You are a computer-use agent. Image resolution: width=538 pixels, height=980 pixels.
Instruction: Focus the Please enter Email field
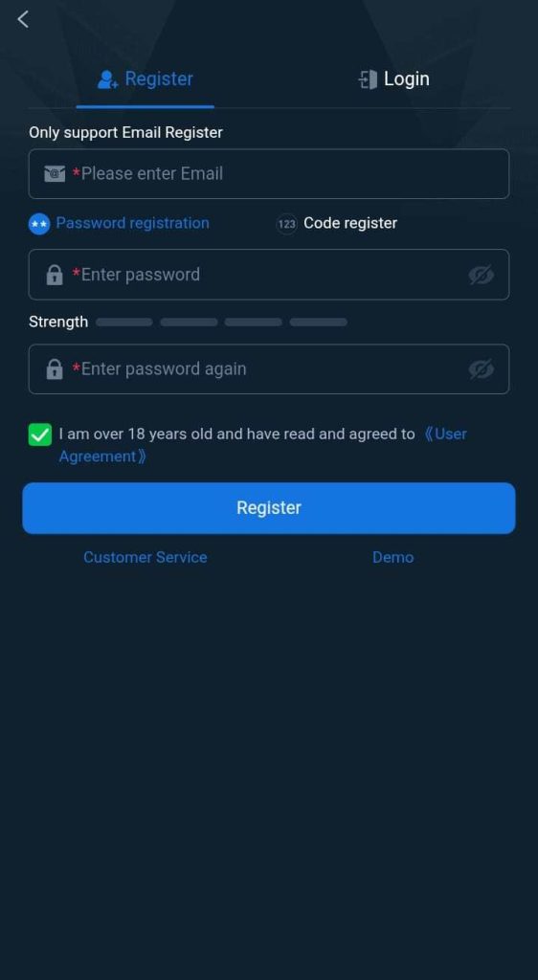click(x=269, y=174)
